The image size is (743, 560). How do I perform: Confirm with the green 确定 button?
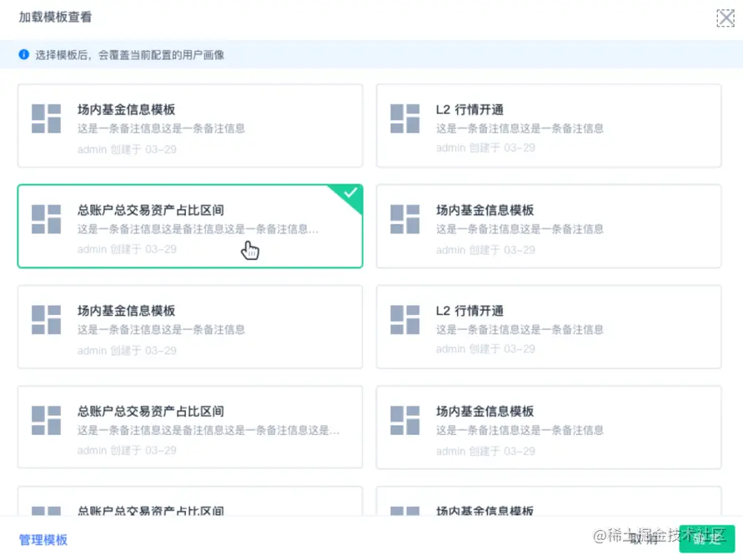[707, 538]
